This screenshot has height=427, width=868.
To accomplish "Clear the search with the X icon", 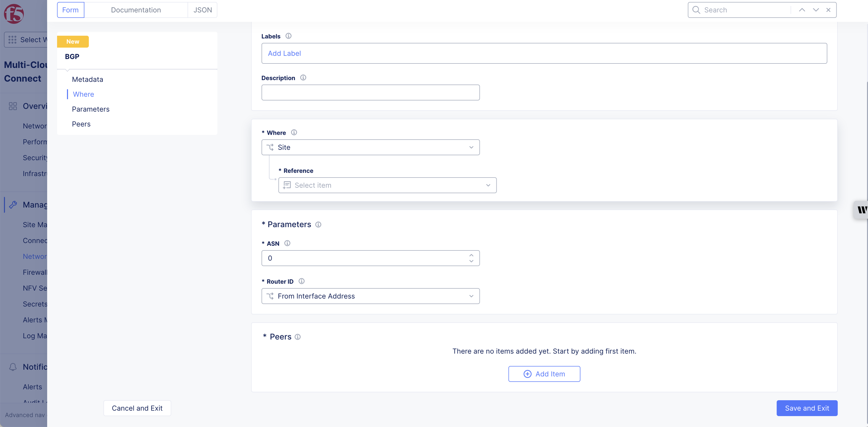I will click(828, 10).
